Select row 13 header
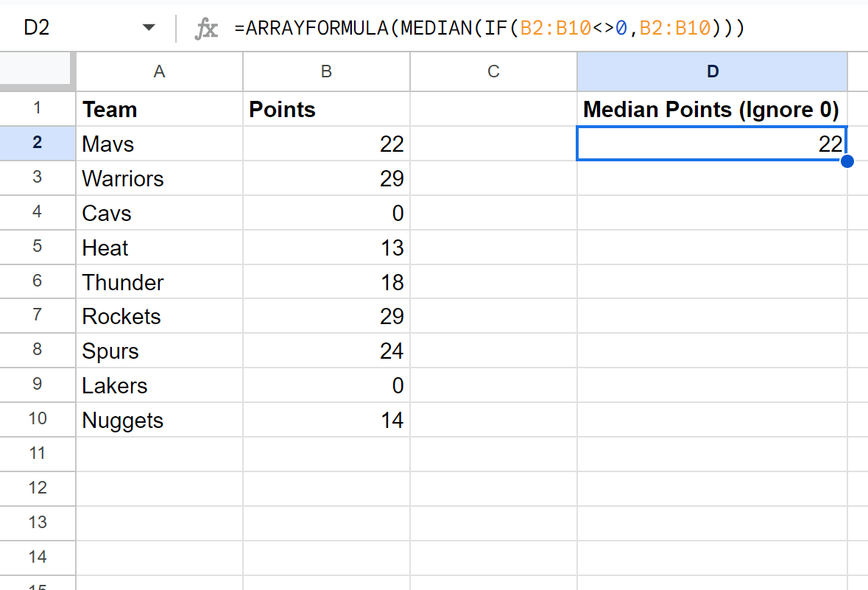Image resolution: width=868 pixels, height=590 pixels. pos(37,523)
